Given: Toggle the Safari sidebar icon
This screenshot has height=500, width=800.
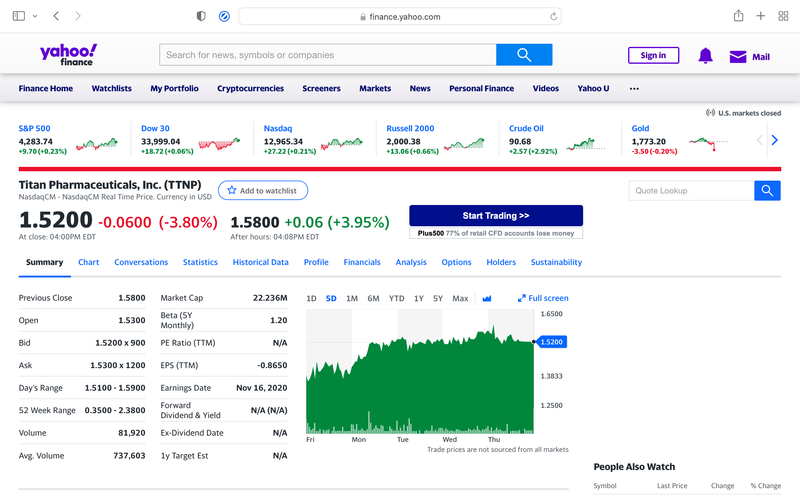Looking at the screenshot, I should click(x=19, y=16).
